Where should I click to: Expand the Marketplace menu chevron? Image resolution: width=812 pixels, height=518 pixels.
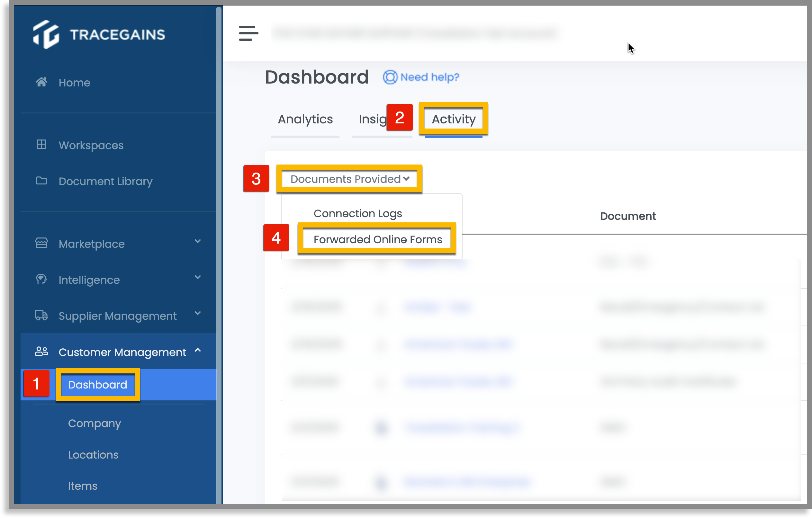[198, 241]
